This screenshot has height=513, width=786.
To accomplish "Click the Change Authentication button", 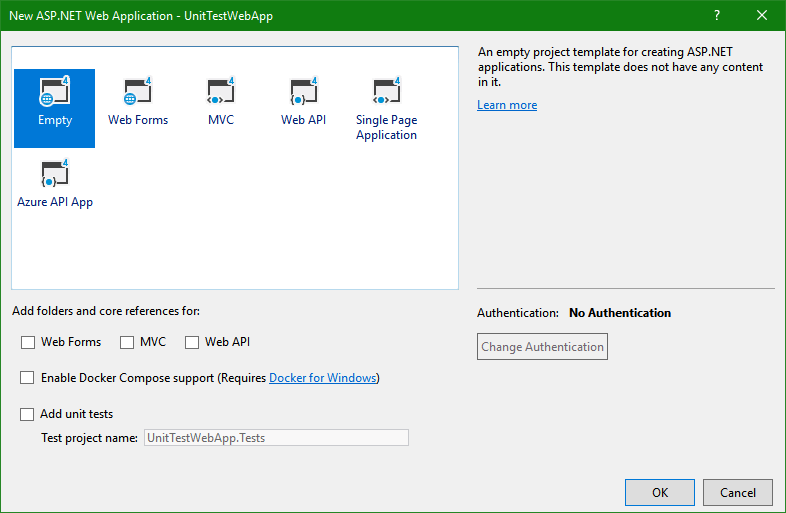I will click(542, 347).
